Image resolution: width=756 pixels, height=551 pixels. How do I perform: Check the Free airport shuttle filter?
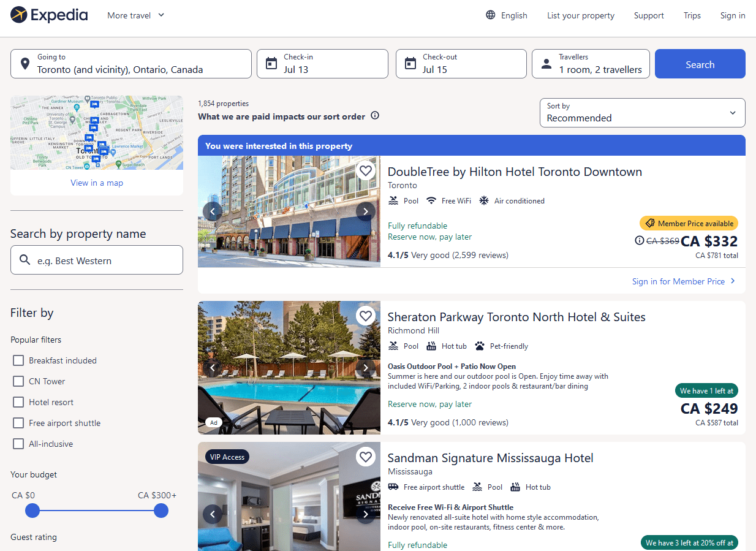tap(18, 423)
